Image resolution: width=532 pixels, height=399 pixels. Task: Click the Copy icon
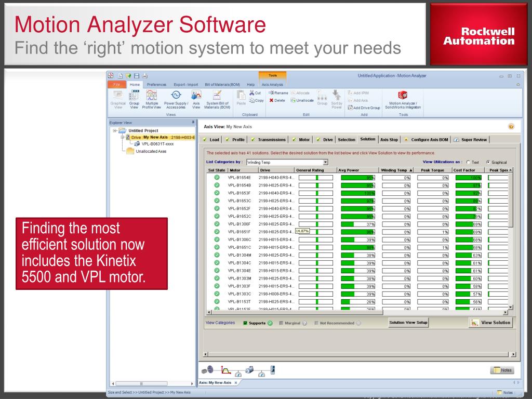point(252,100)
